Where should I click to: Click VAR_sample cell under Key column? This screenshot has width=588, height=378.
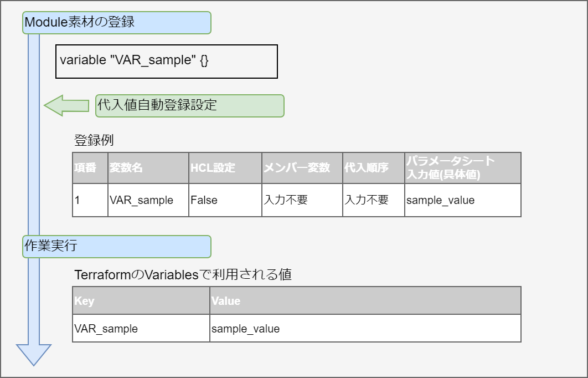pos(141,329)
